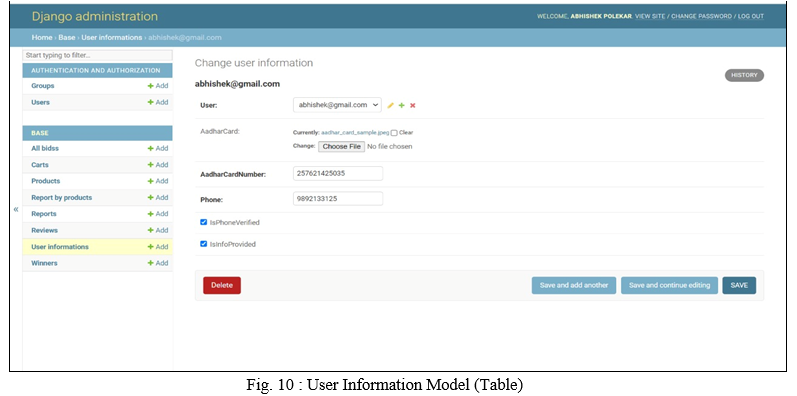Collapse the sidebar with the double-chevron icon
The height and width of the screenshot is (396, 797).
coord(16,209)
